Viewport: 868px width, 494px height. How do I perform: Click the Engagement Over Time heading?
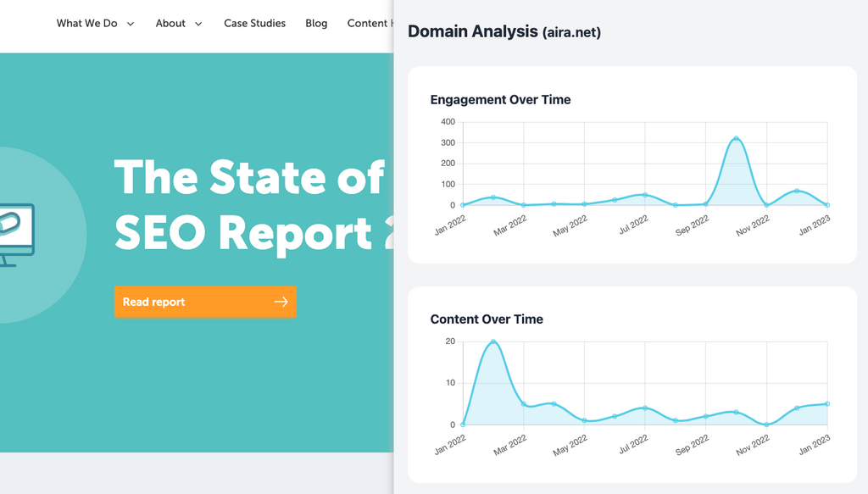click(500, 100)
